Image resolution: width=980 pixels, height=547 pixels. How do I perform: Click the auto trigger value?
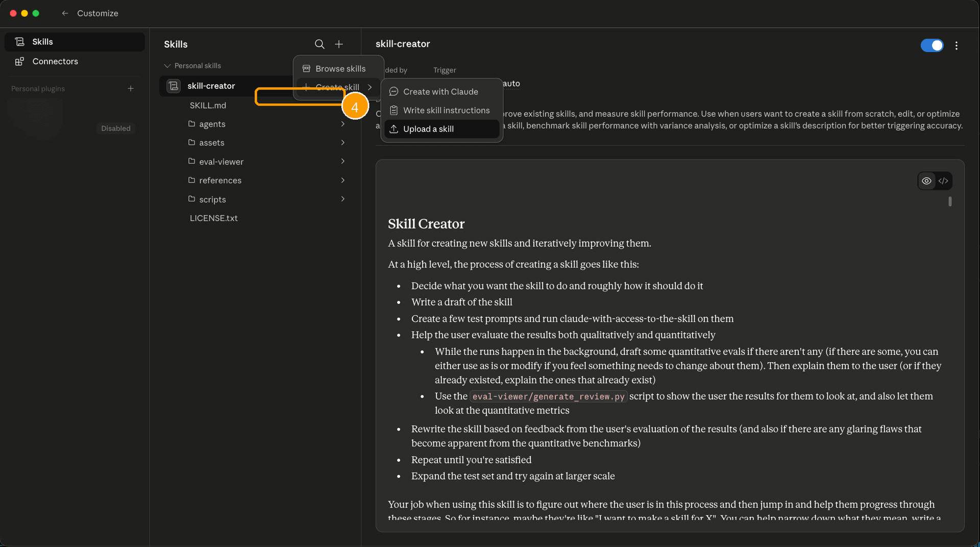tap(511, 83)
